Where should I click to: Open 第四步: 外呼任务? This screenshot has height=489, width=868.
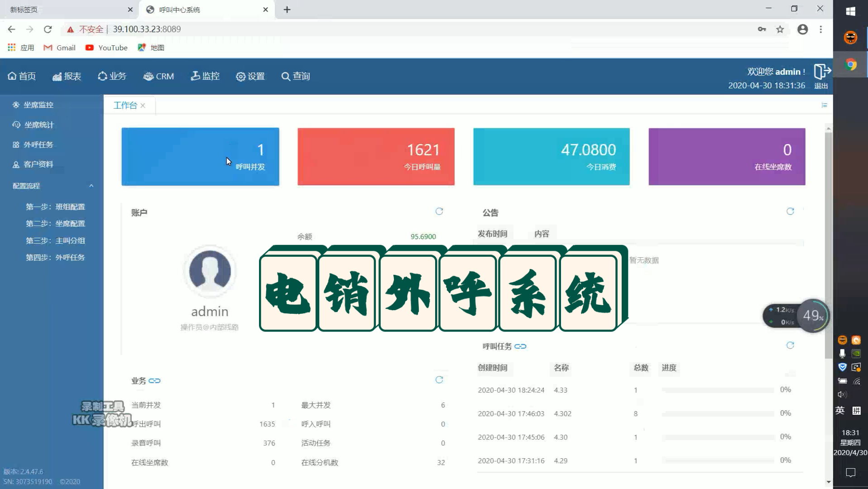pos(55,257)
